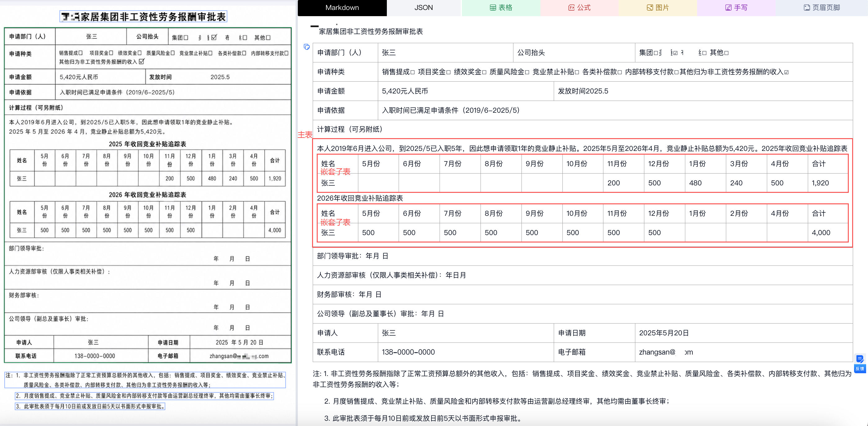Click the title line in the Markdown output
Screen dimensions: 868x426
tap(371, 31)
